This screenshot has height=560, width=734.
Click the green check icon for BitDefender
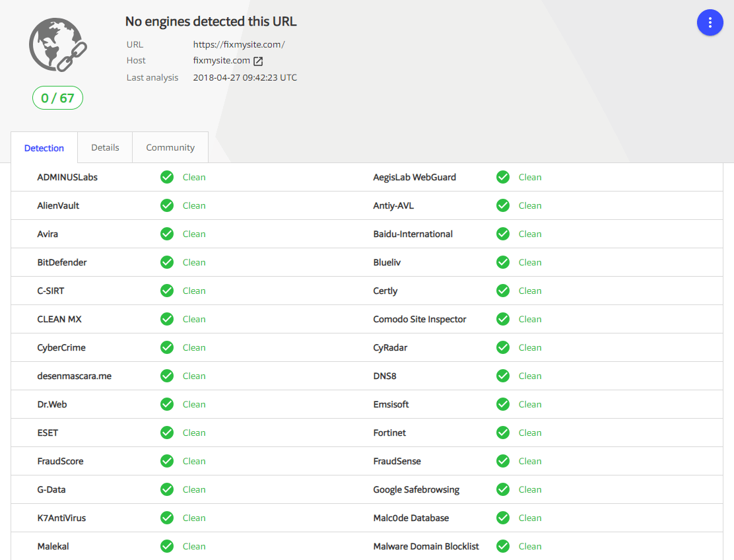click(x=167, y=262)
